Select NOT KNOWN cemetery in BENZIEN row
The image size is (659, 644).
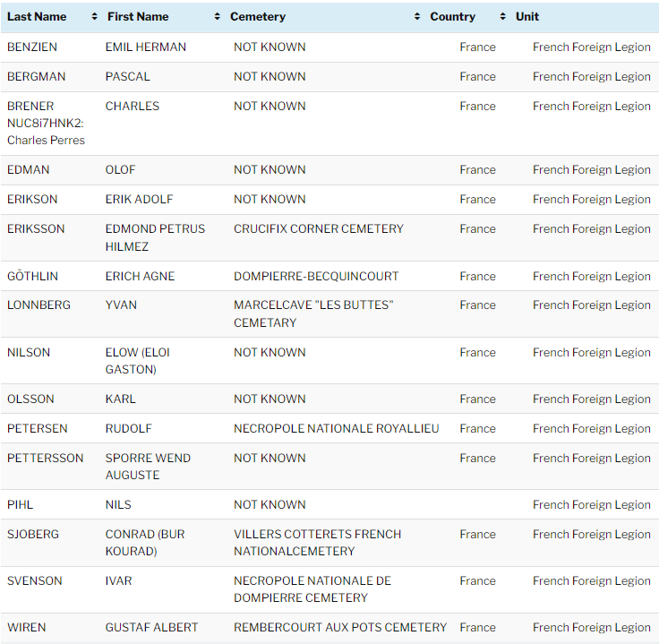click(x=270, y=47)
